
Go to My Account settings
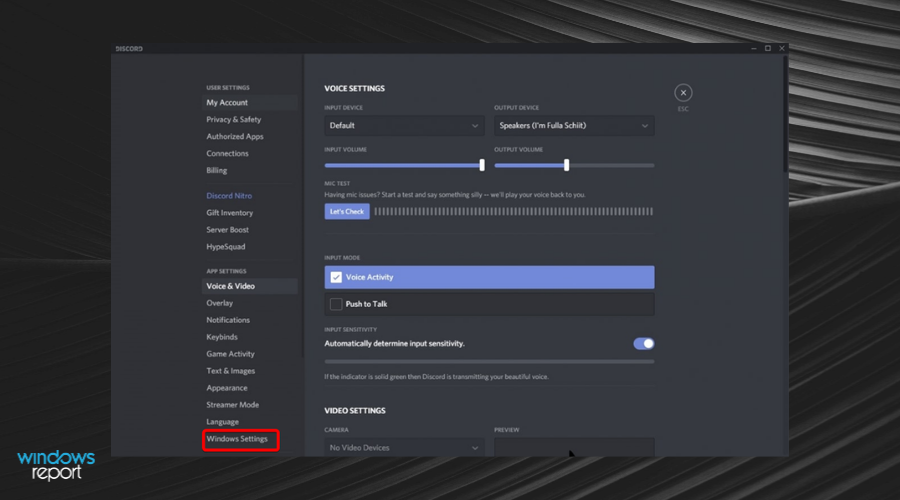pos(227,103)
